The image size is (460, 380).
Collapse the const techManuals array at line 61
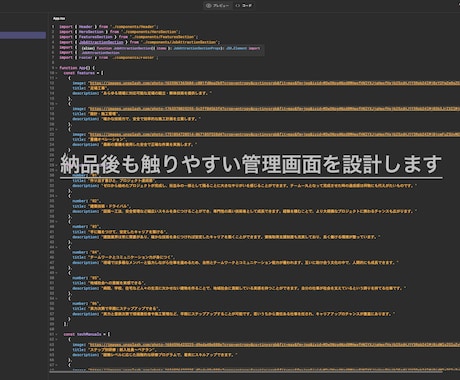click(x=56, y=334)
